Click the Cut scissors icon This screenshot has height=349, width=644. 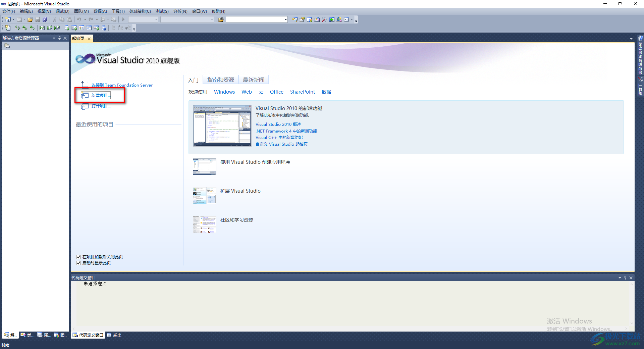[54, 19]
